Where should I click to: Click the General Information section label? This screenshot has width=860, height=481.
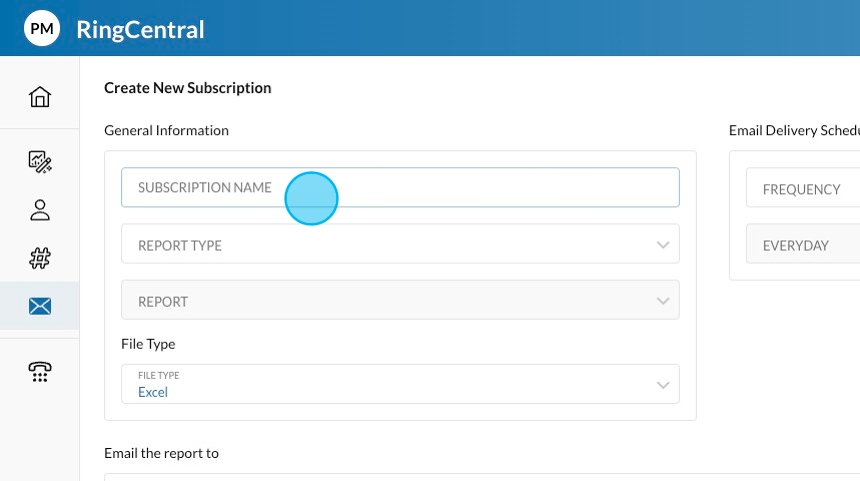click(166, 130)
